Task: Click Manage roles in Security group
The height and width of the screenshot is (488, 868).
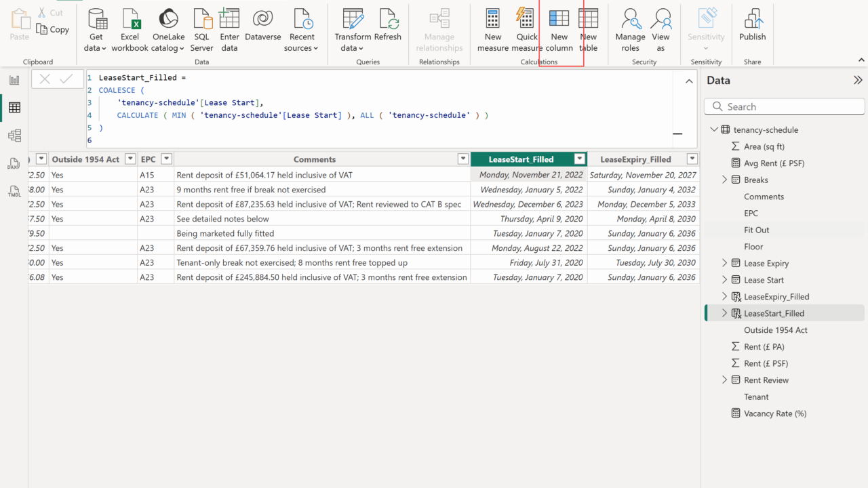Action: (630, 30)
